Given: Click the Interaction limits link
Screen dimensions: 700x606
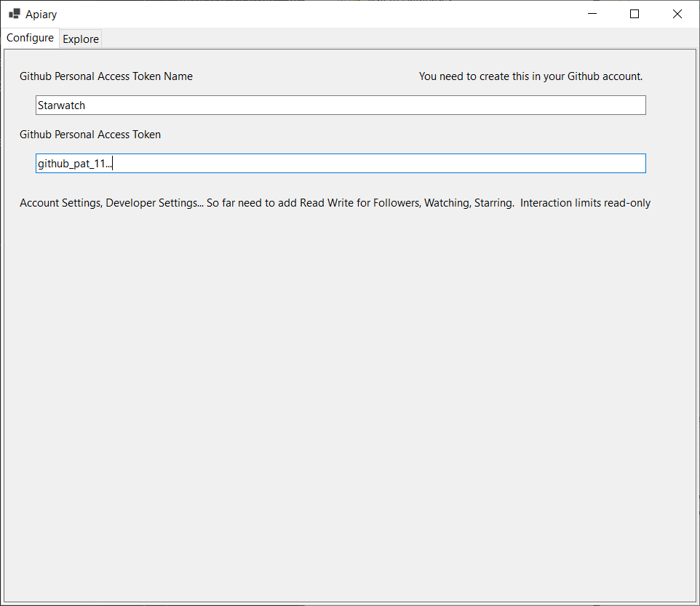Looking at the screenshot, I should [x=562, y=203].
